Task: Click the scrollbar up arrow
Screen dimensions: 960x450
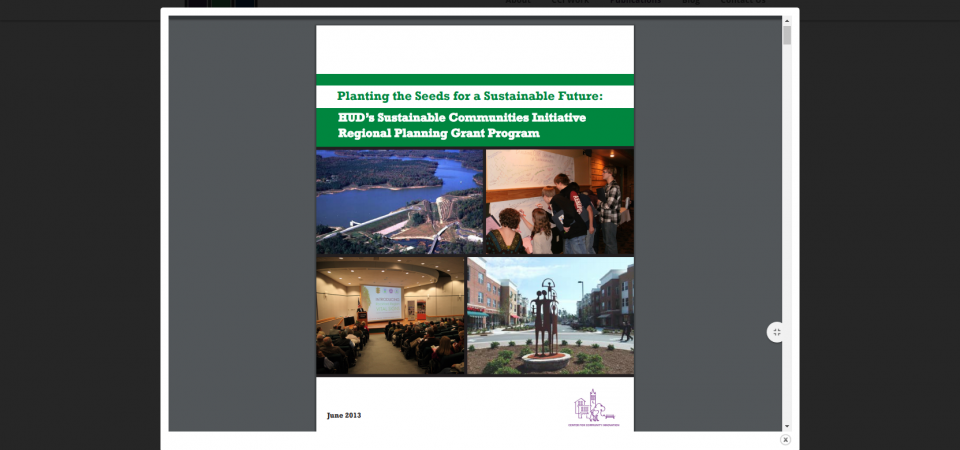Action: click(787, 21)
